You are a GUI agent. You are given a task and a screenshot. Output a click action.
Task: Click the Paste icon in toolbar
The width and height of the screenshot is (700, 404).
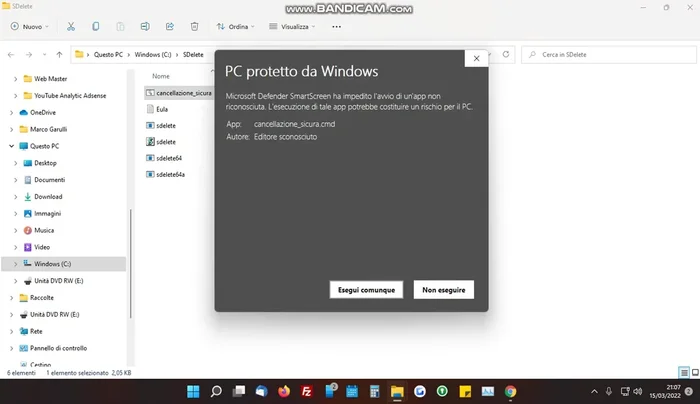(120, 26)
